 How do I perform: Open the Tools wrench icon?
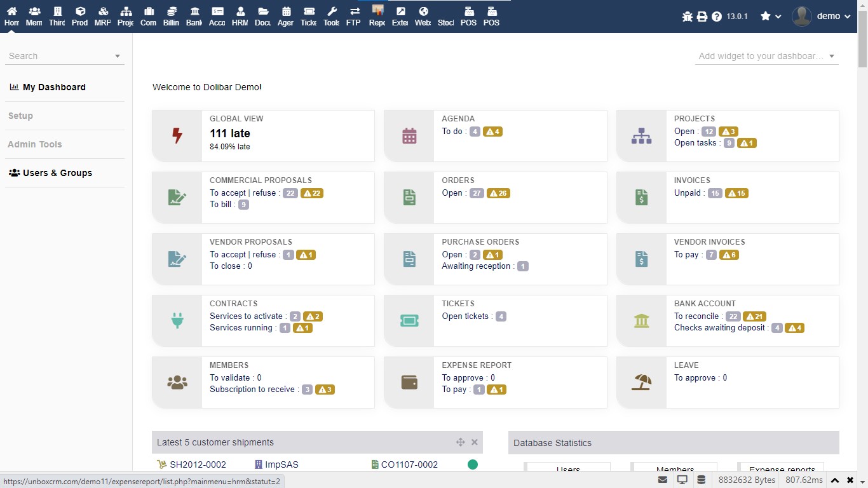pyautogui.click(x=331, y=16)
